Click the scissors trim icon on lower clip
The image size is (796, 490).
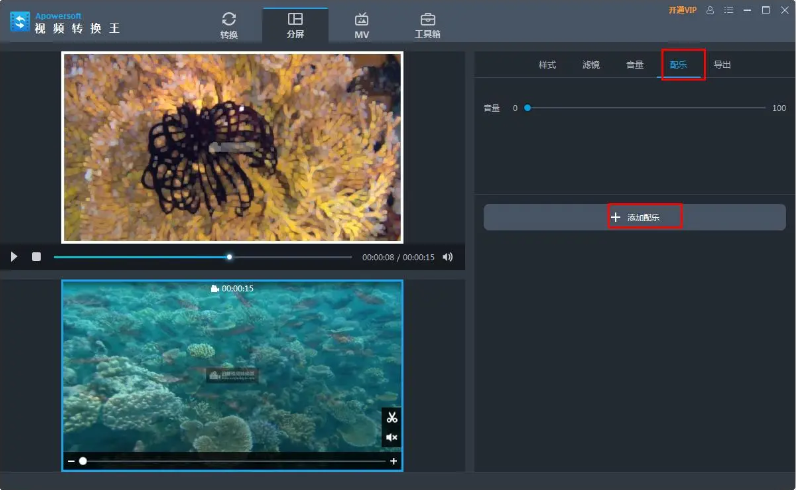click(392, 418)
